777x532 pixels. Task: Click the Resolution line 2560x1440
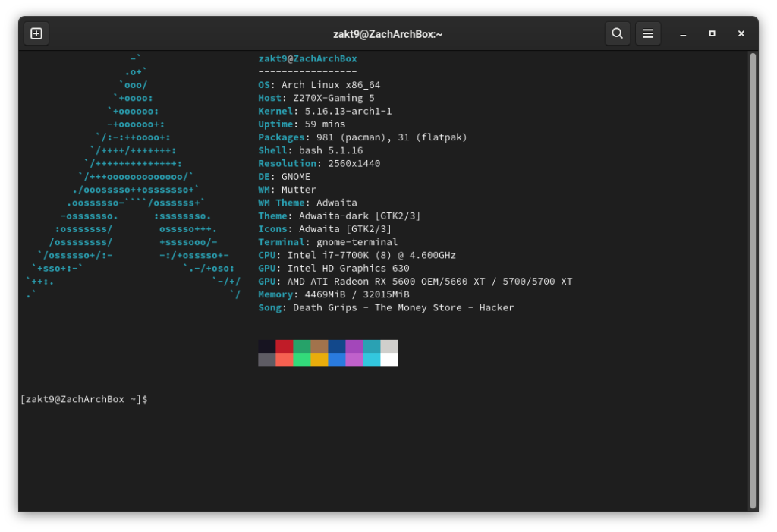(319, 164)
